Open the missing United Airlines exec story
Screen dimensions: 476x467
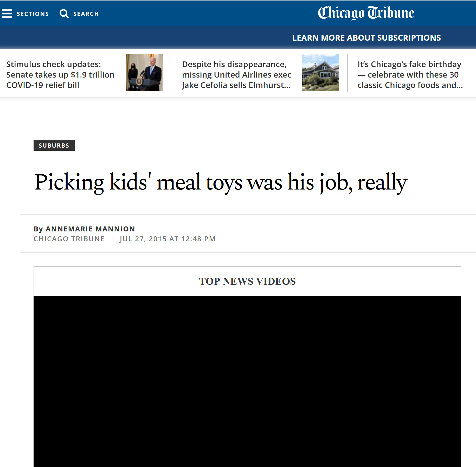(x=236, y=75)
